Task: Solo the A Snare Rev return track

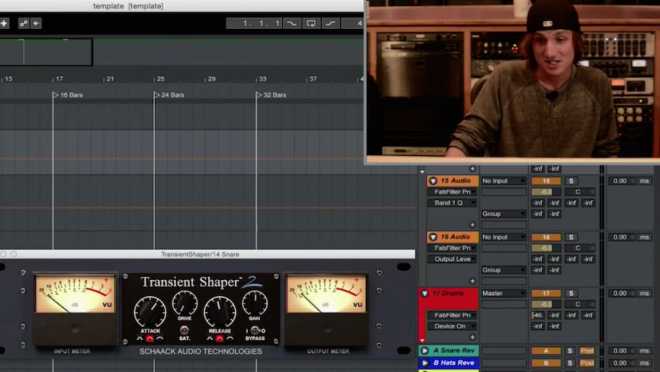Action: point(570,350)
